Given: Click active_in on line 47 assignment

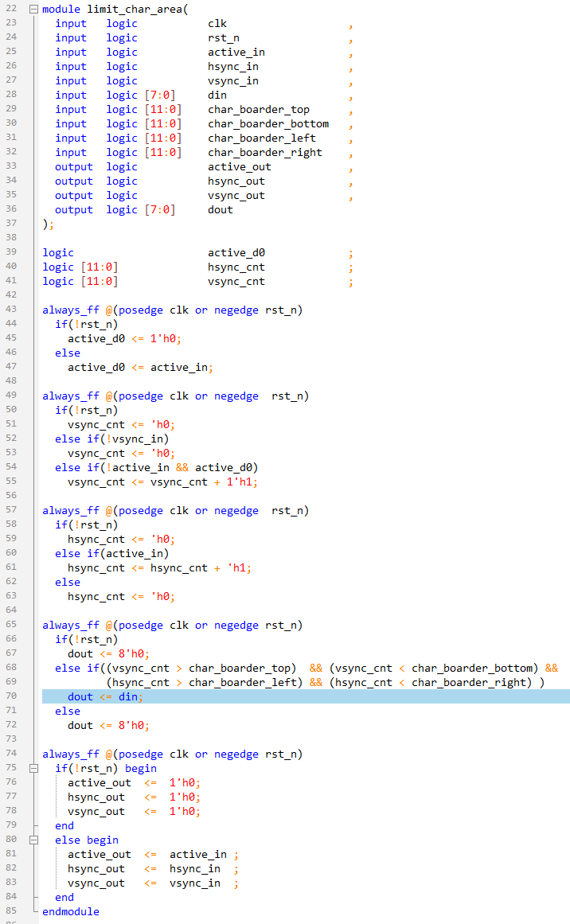Looking at the screenshot, I should 178,367.
